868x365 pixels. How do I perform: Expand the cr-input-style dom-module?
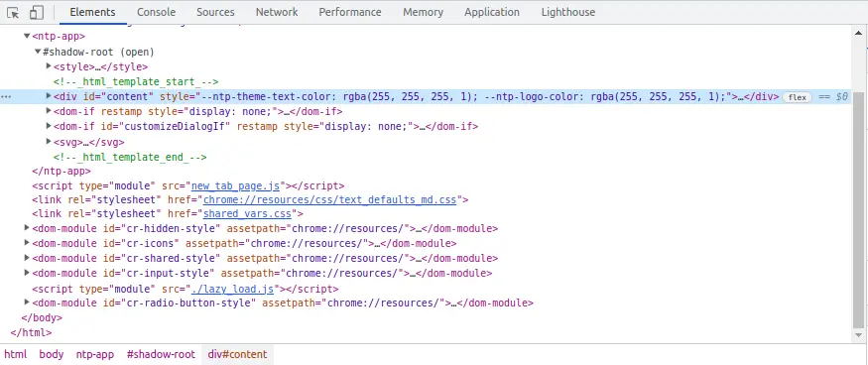pos(27,273)
